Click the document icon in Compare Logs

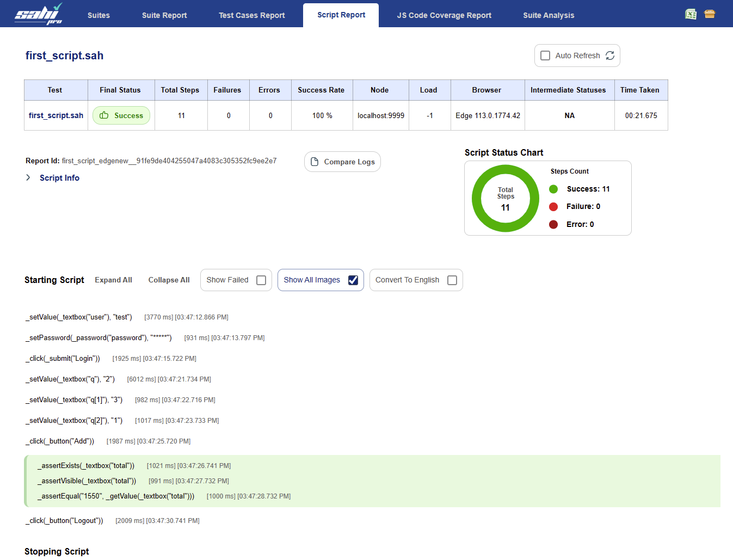[315, 162]
